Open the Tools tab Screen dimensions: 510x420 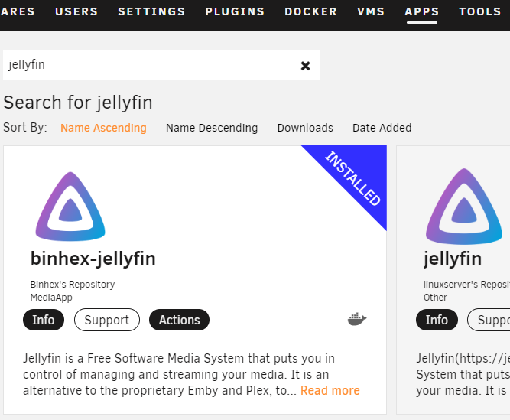point(479,11)
